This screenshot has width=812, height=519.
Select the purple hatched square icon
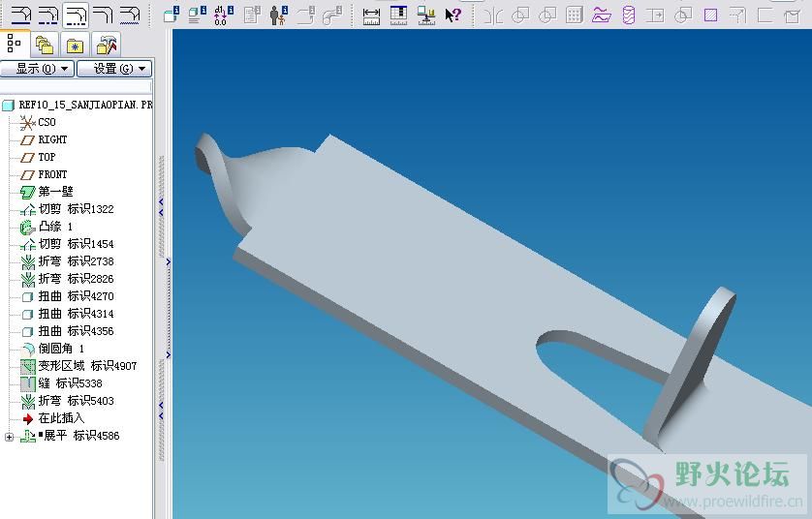pyautogui.click(x=710, y=15)
